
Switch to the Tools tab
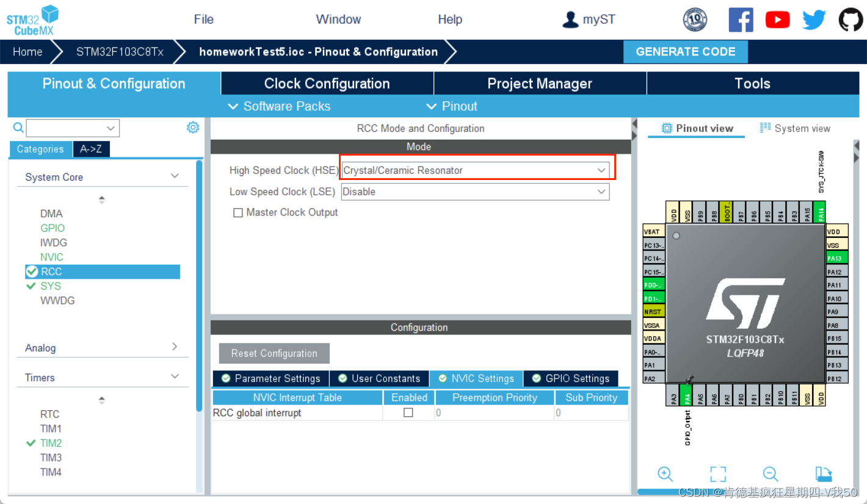click(752, 84)
